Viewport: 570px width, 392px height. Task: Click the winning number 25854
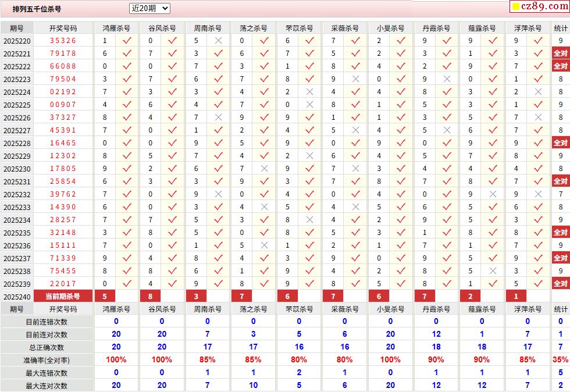click(63, 181)
